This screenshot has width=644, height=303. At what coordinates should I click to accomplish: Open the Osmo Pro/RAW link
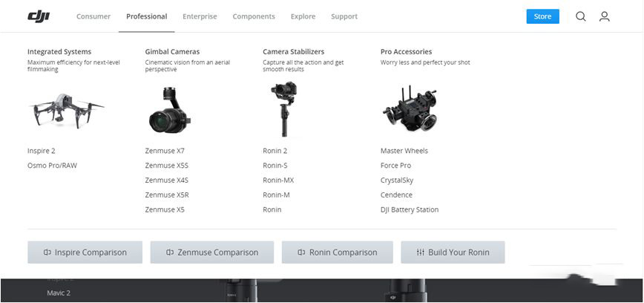pyautogui.click(x=52, y=166)
